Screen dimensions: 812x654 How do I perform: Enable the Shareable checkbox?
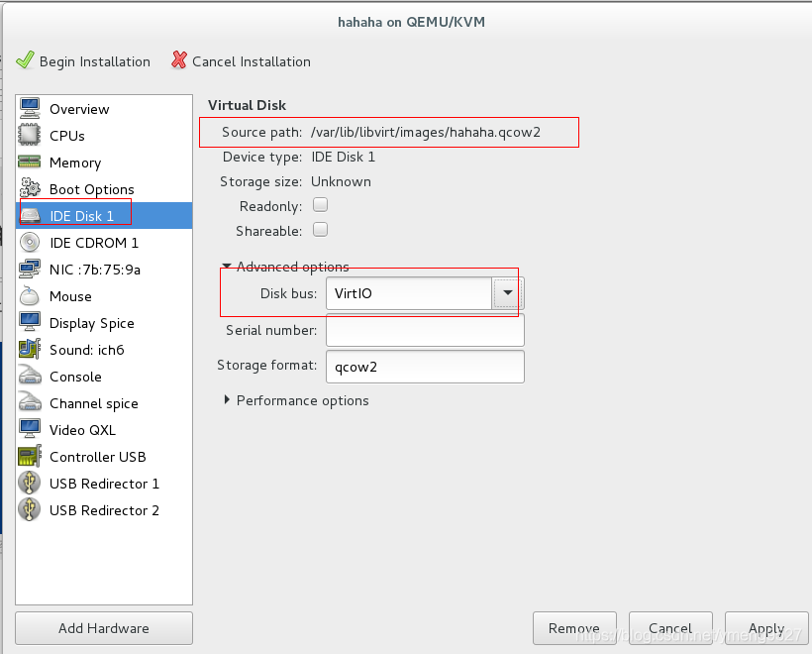pos(320,230)
